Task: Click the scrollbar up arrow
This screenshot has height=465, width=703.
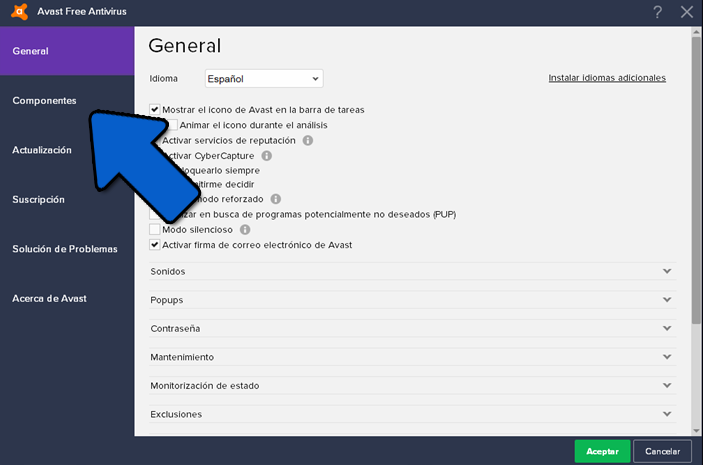Action: 696,32
